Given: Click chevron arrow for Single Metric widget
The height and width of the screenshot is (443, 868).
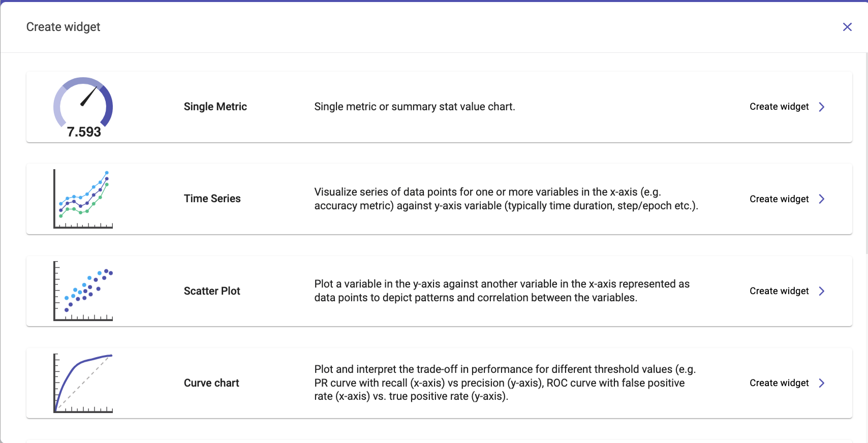Looking at the screenshot, I should pos(822,107).
